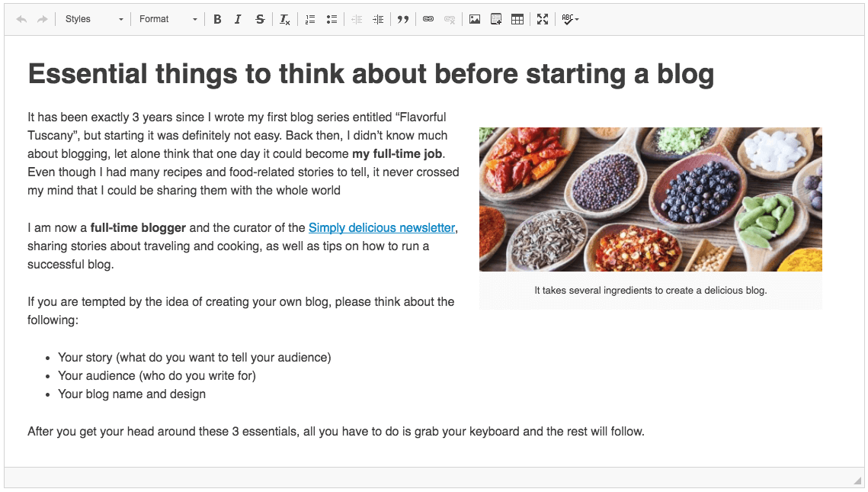Click the Insert Image icon
This screenshot has width=868, height=492.
click(x=475, y=19)
